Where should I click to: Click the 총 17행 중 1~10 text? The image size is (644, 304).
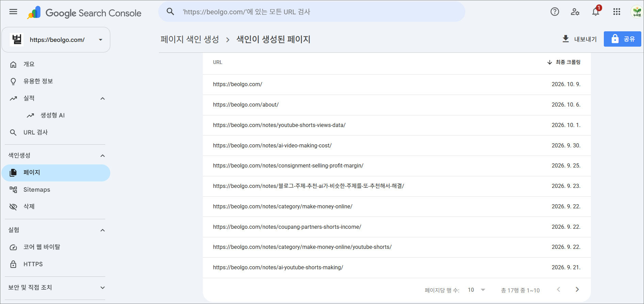tap(520, 290)
